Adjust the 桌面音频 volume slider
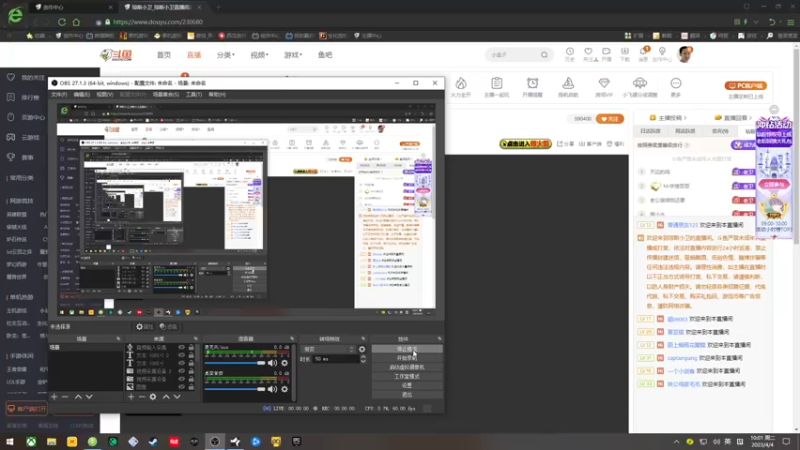Screen dimensions: 800x450 (235, 389)
